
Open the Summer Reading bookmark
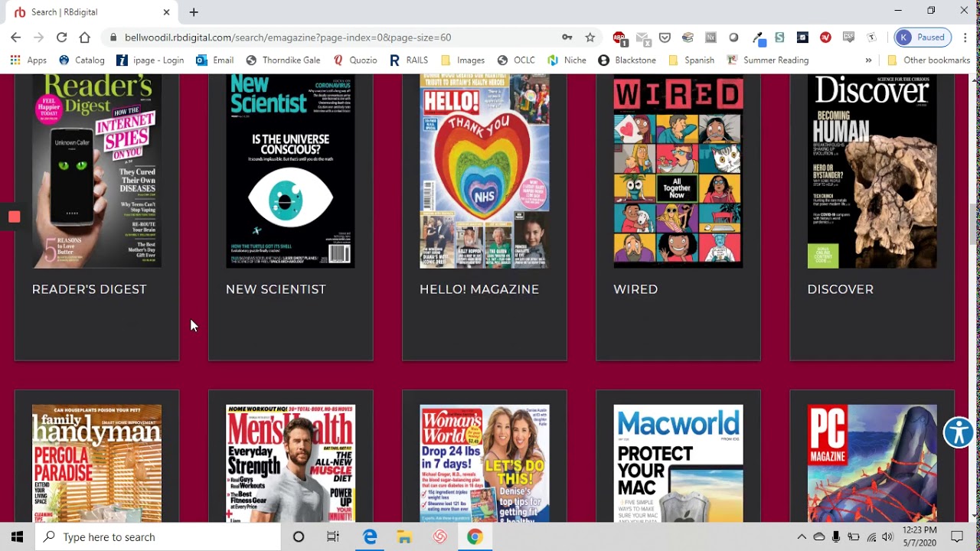768,60
